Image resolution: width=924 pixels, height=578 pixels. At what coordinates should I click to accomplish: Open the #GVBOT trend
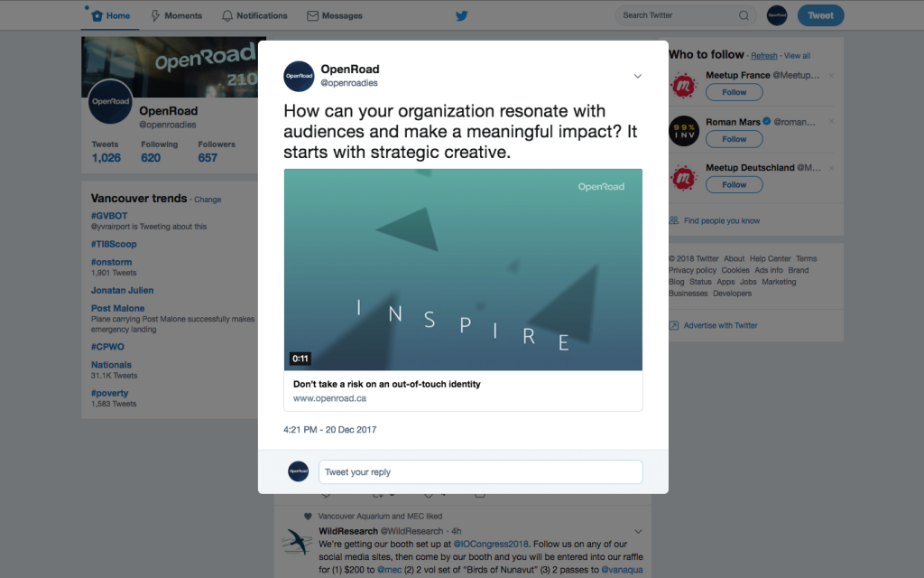click(109, 216)
